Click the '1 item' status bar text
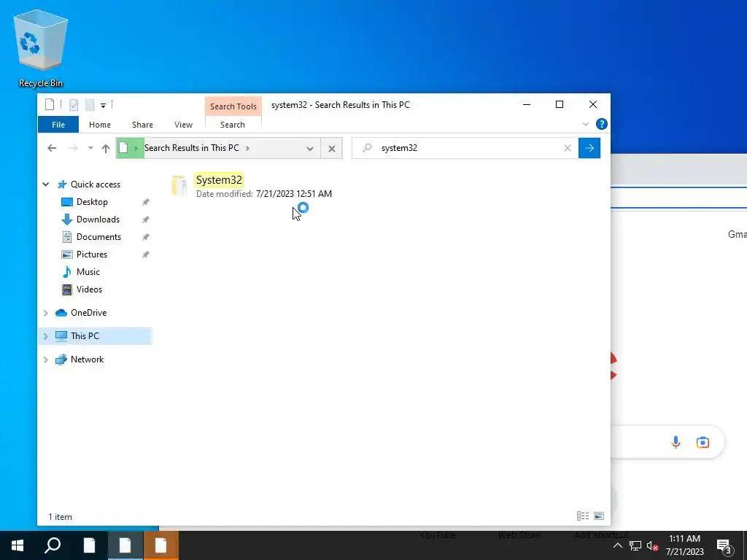This screenshot has width=747, height=560. coord(60,517)
